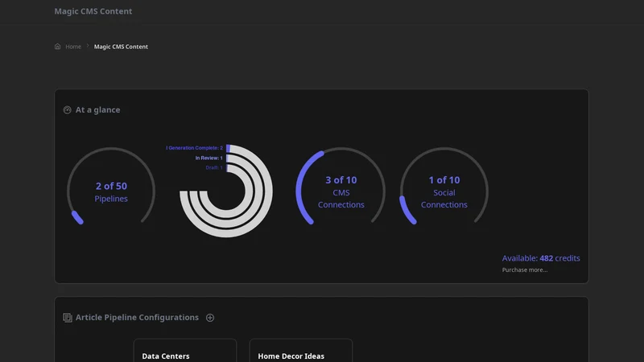Click the At a glance gauge icon

tap(67, 110)
